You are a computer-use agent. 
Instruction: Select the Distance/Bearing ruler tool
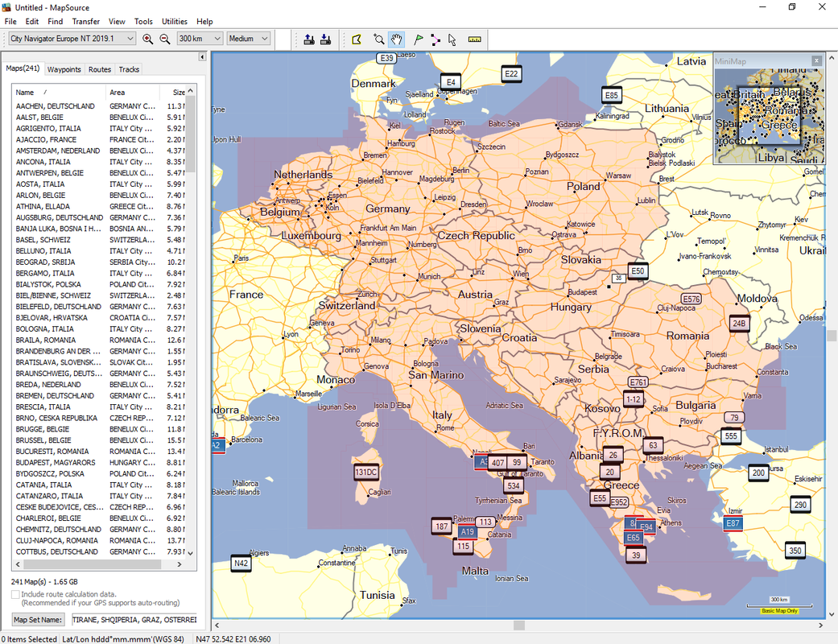click(x=475, y=39)
